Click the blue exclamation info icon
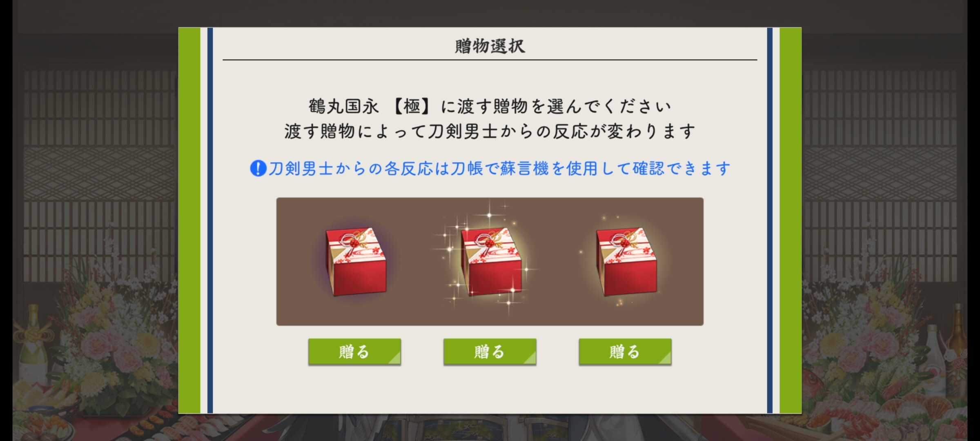This screenshot has width=980, height=441. pyautogui.click(x=258, y=168)
